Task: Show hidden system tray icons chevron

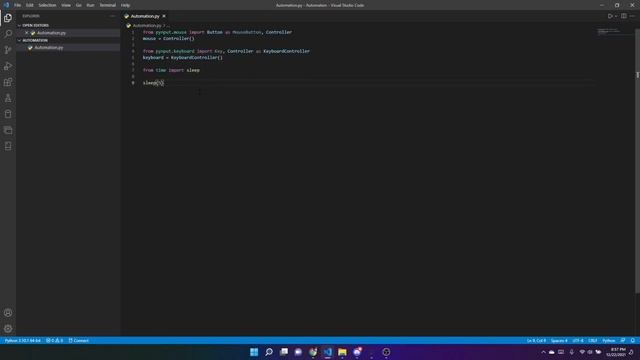Action: pyautogui.click(x=543, y=352)
